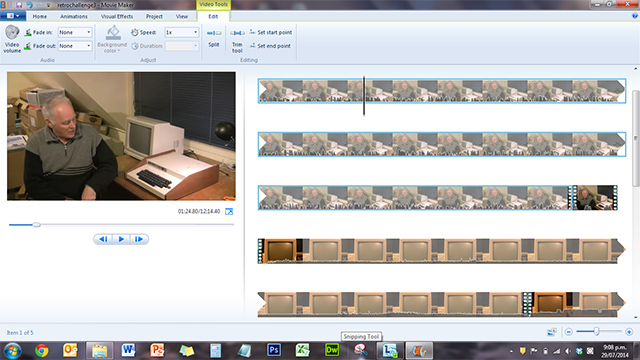Open the Video volume control

point(12,39)
